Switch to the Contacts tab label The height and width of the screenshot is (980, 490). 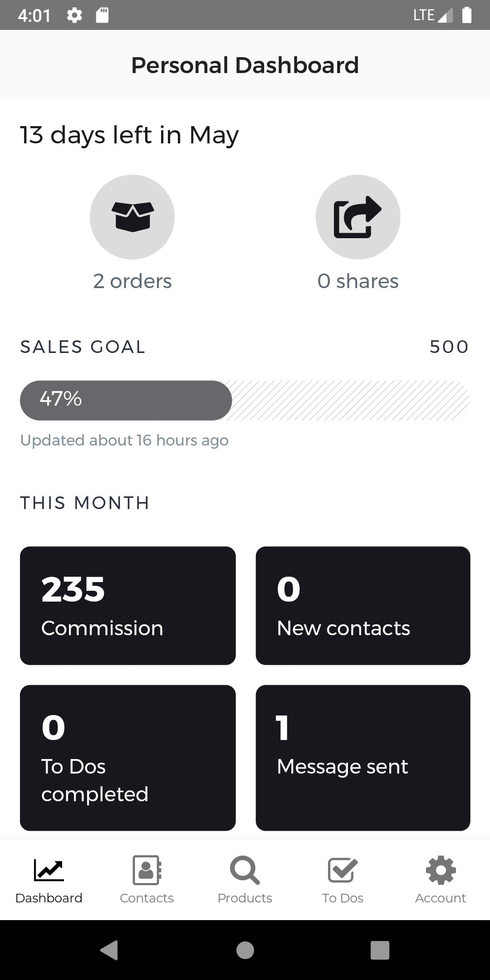click(147, 898)
